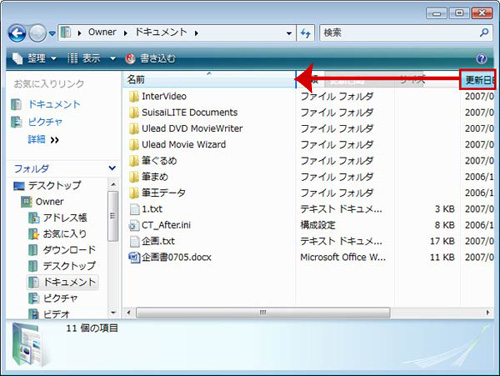Select the 筆まめ folder icon

coord(134,177)
